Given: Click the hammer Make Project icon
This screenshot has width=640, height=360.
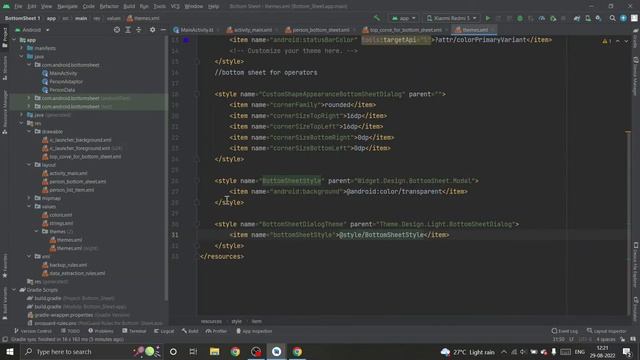Looking at the screenshot, I should click(x=377, y=18).
